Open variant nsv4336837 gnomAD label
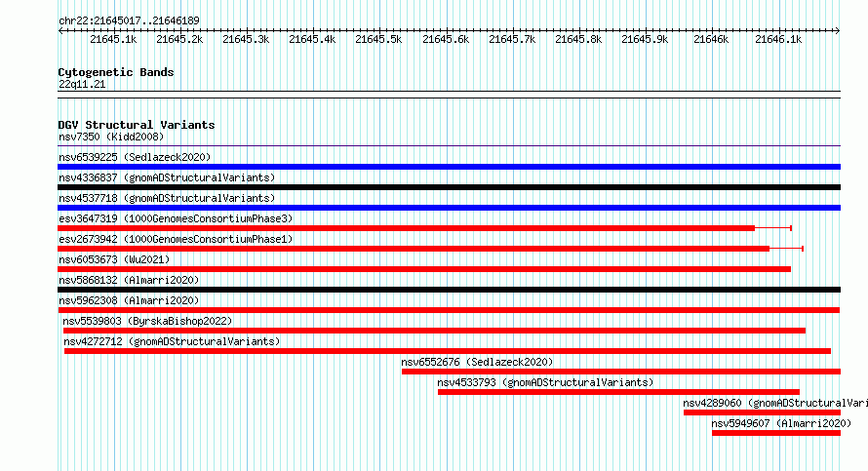The height and width of the screenshot is (471, 868). pos(167,177)
